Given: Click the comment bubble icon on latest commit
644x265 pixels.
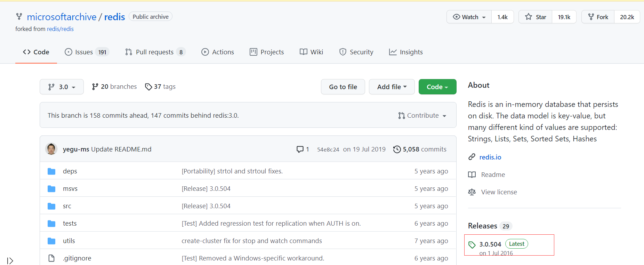Looking at the screenshot, I should pyautogui.click(x=300, y=149).
